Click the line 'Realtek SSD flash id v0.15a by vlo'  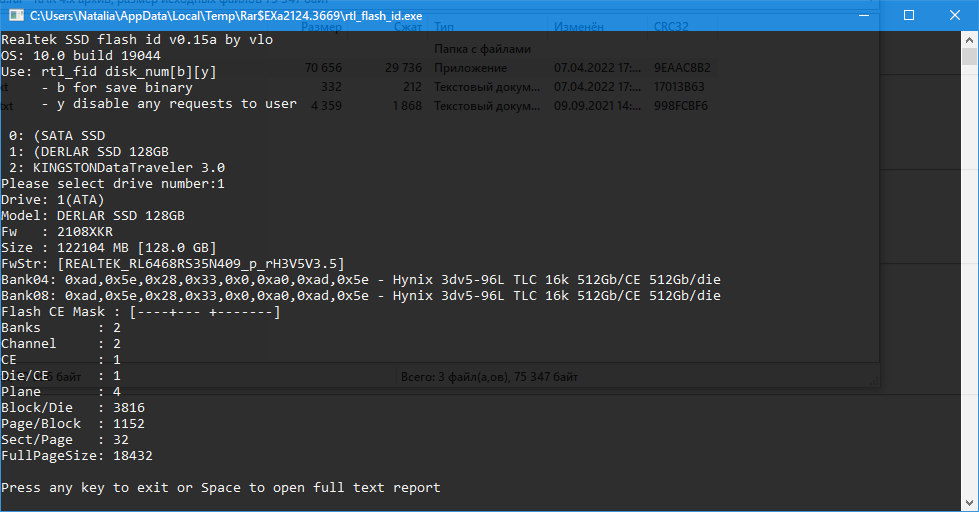(x=137, y=39)
